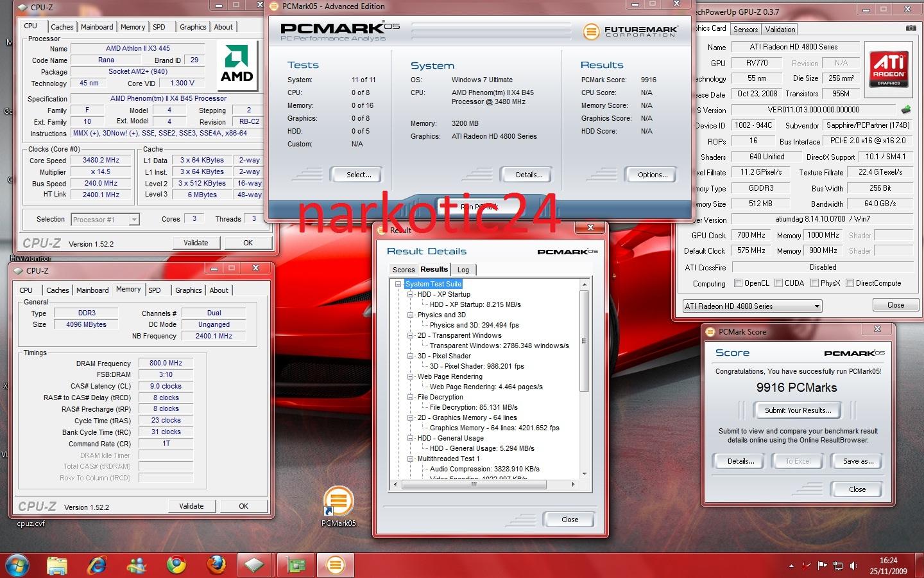The height and width of the screenshot is (578, 924).
Task: Click the Options... button under Results
Action: coord(653,175)
